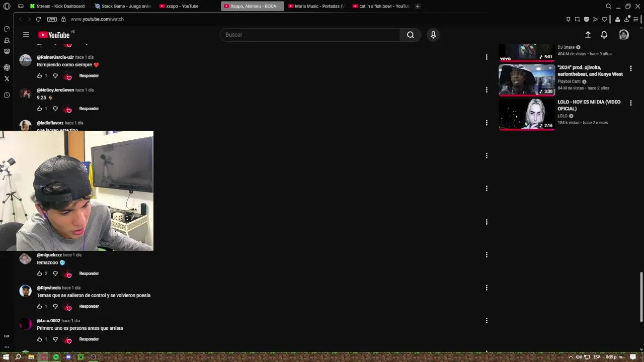The image size is (644, 362).
Task: Click the page vertical scrollbar thumb
Action: (641, 297)
